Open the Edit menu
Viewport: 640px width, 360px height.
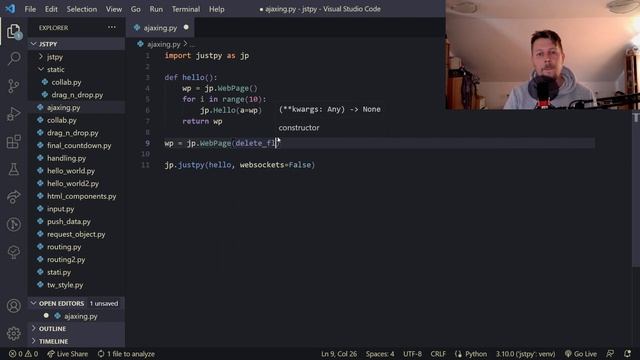point(51,9)
